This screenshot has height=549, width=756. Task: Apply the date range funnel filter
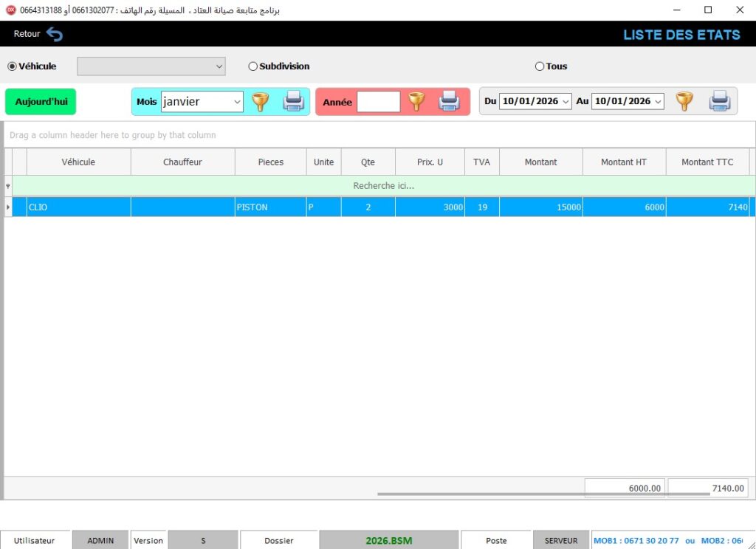pos(684,102)
